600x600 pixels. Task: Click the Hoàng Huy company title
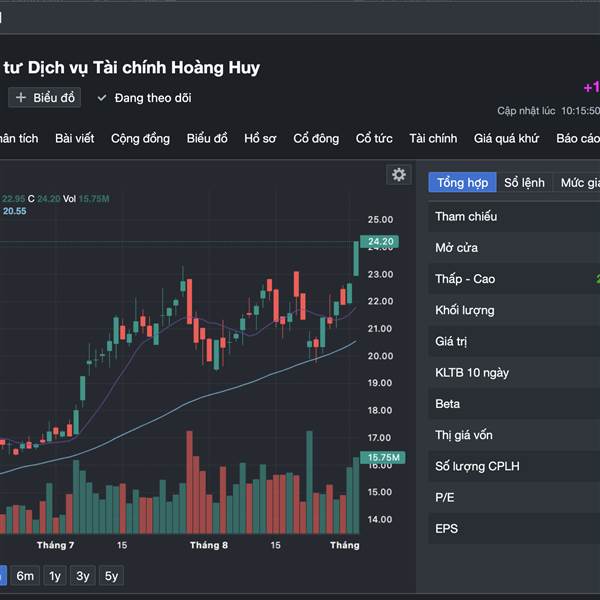(x=132, y=67)
